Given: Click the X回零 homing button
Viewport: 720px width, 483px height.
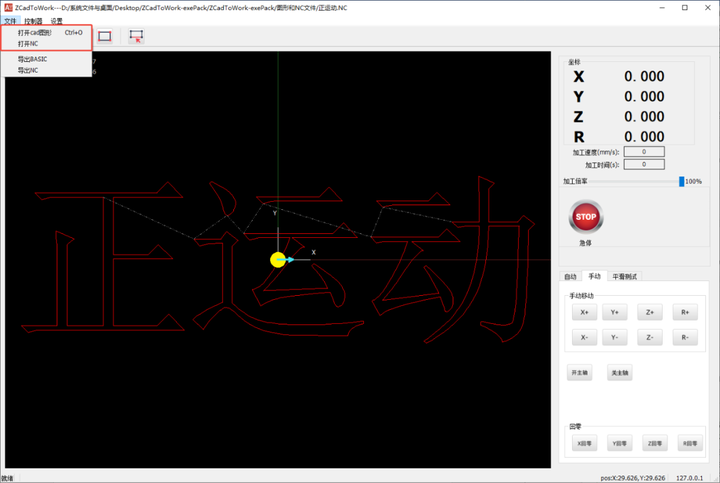Looking at the screenshot, I should (584, 443).
